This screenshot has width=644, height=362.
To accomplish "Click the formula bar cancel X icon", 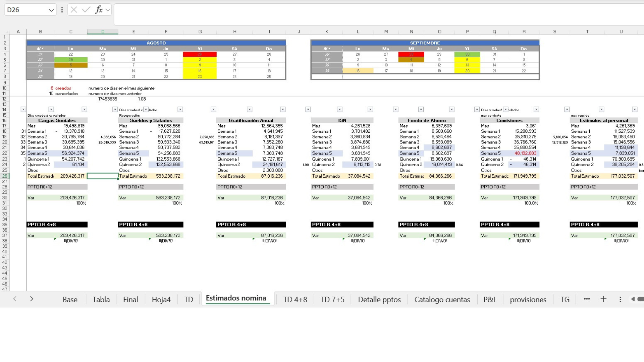I will coord(74,10).
